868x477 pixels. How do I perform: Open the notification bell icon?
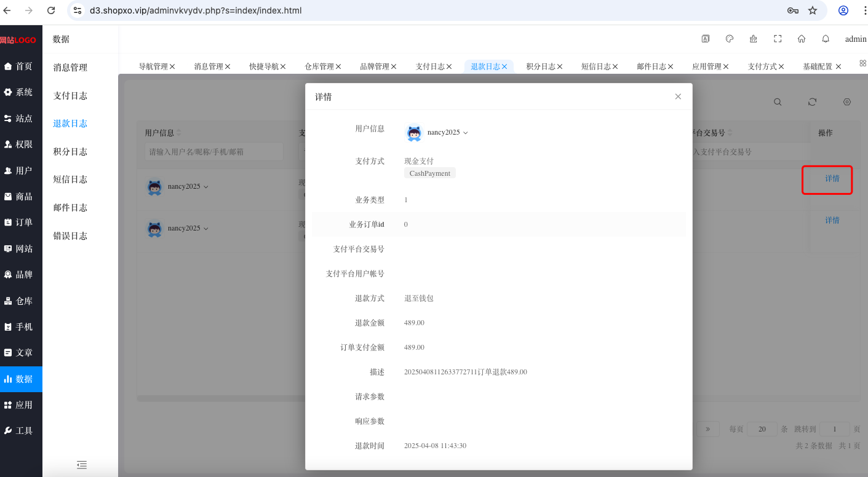[x=826, y=39]
